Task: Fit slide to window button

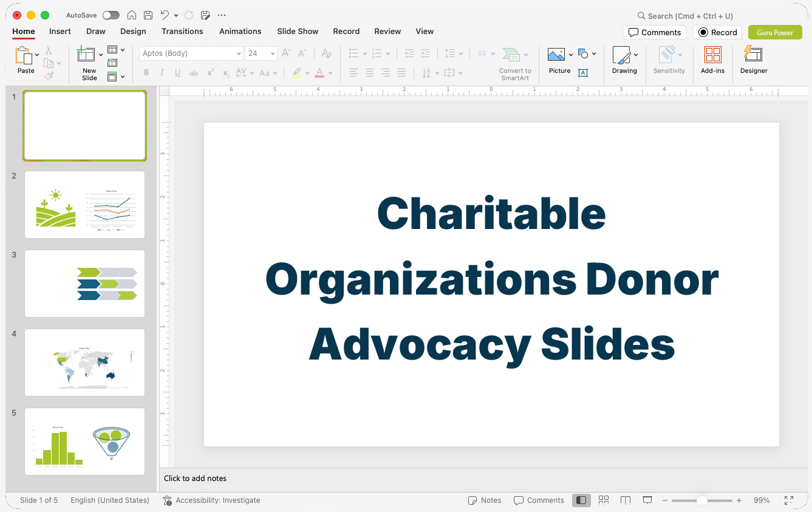Action: [789, 500]
